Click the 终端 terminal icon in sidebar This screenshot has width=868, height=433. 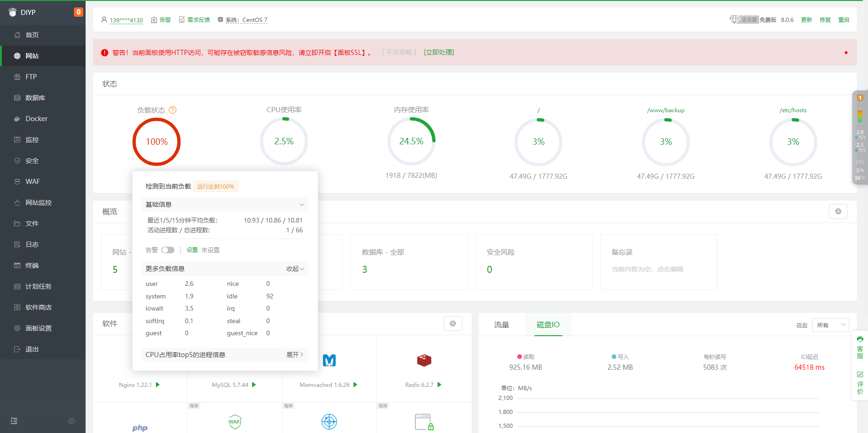(x=17, y=265)
